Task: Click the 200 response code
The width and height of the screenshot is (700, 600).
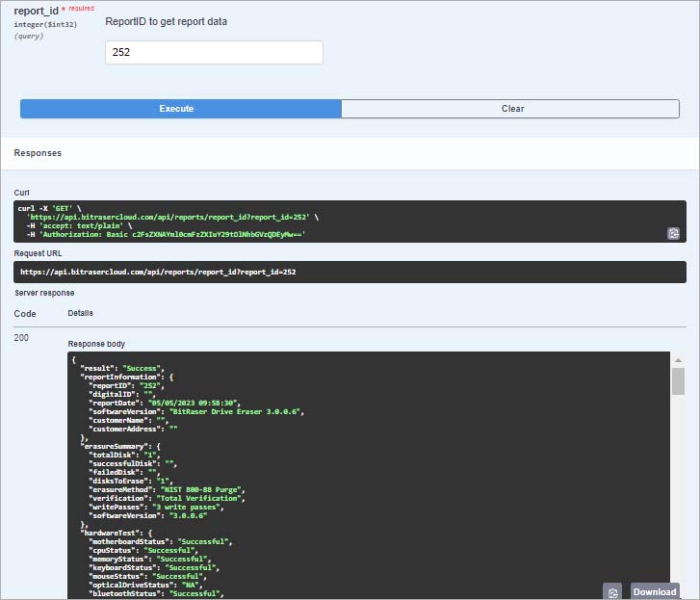Action: click(21, 337)
